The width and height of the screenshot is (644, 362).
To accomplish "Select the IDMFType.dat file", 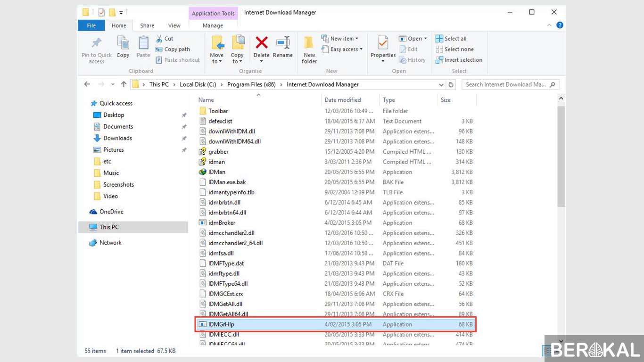I will [226, 263].
